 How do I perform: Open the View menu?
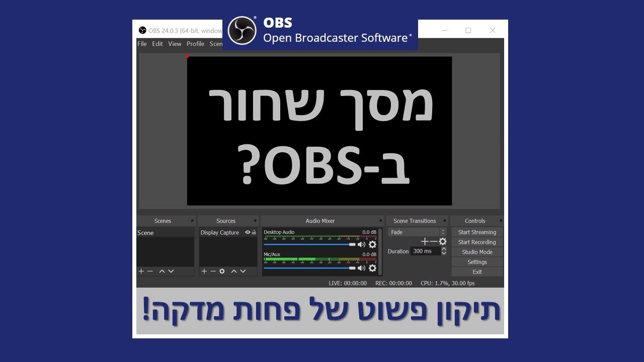point(175,44)
